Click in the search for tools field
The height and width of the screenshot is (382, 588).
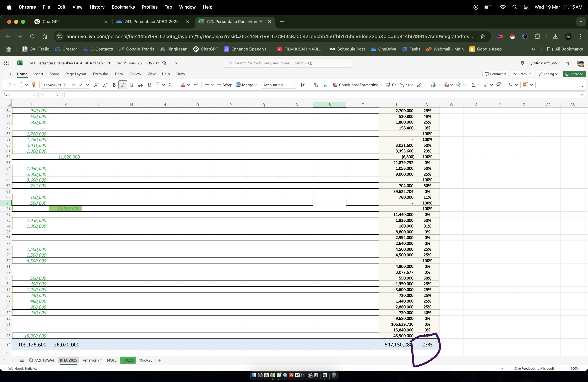[x=287, y=63]
